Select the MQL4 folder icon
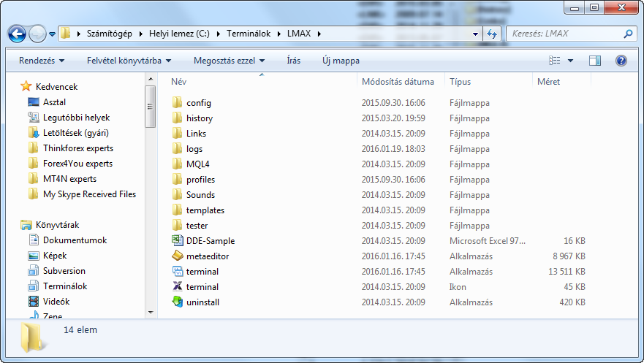The height and width of the screenshot is (363, 644). (177, 164)
